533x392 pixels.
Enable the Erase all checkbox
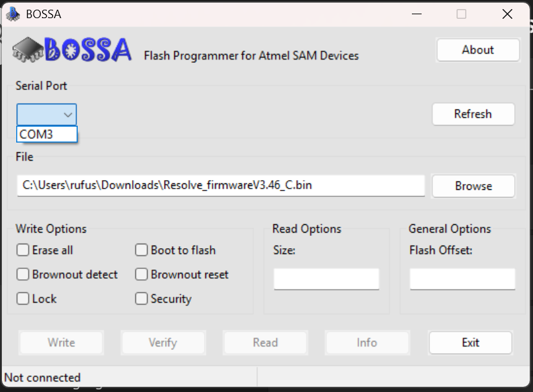(23, 250)
